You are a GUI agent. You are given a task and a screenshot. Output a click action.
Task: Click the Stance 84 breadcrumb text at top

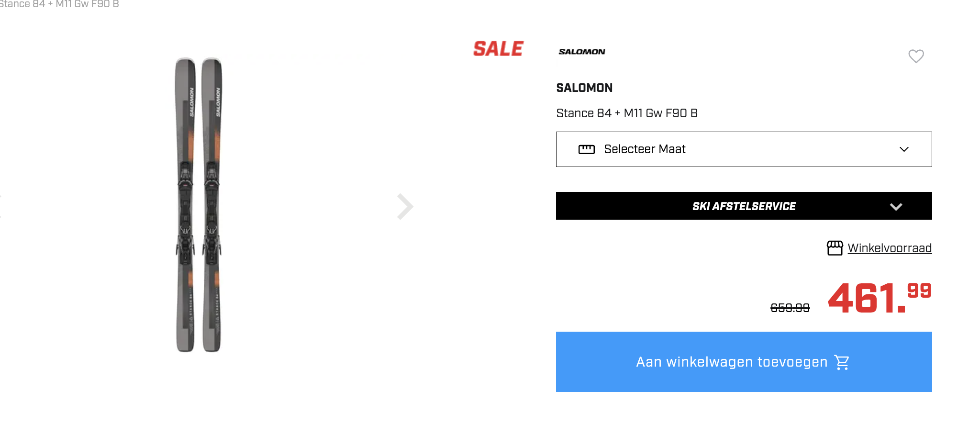coord(59,4)
